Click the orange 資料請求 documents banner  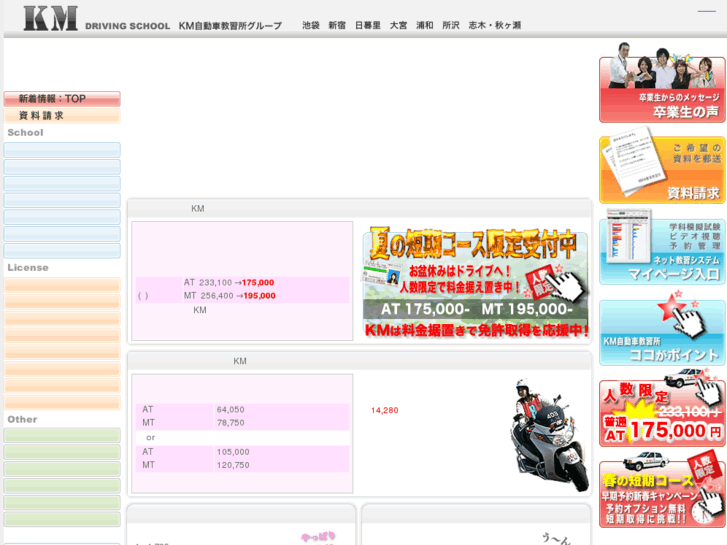tap(662, 166)
